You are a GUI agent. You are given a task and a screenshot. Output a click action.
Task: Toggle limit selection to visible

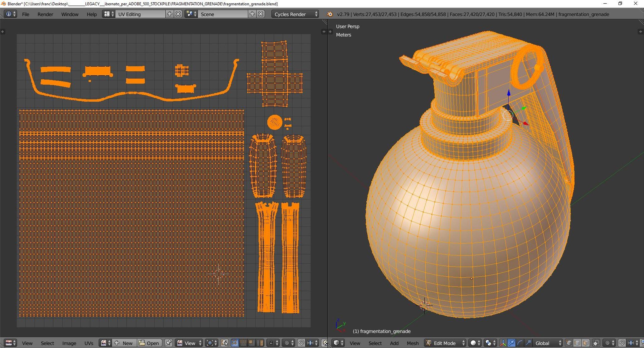click(x=596, y=343)
